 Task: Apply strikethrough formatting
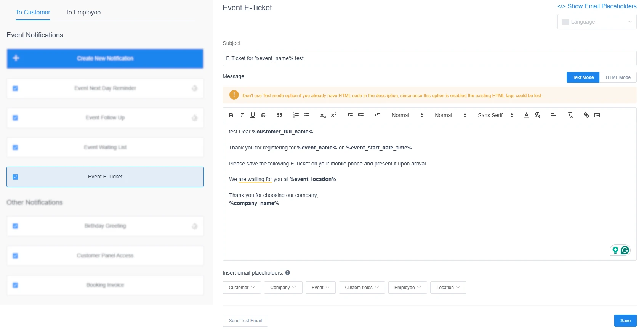(x=263, y=115)
